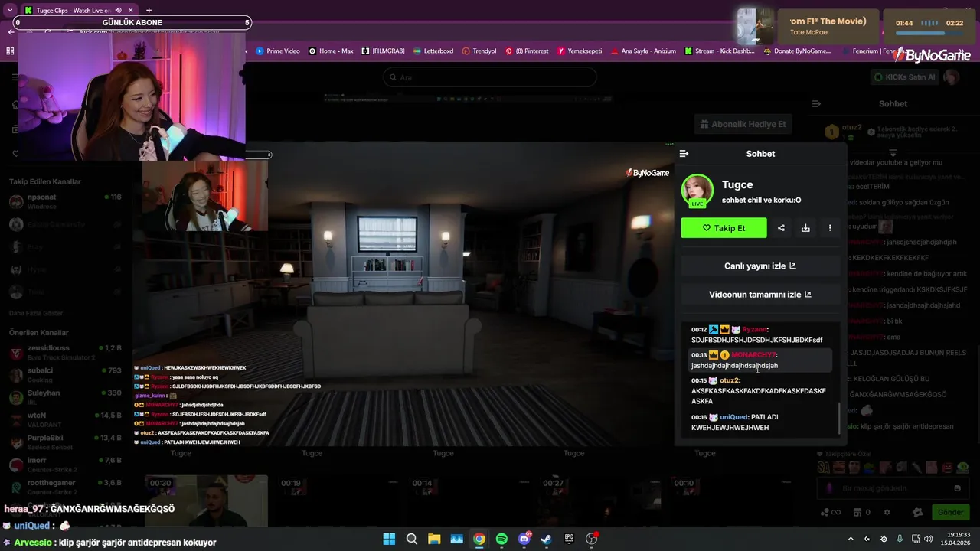980x551 pixels.
Task: Download the clip with the download icon
Action: click(805, 228)
